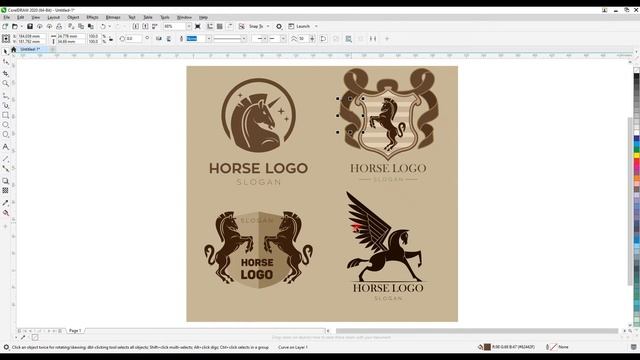The height and width of the screenshot is (360, 640).
Task: Select the Zoom tool in the toolbox
Action: tap(5, 83)
